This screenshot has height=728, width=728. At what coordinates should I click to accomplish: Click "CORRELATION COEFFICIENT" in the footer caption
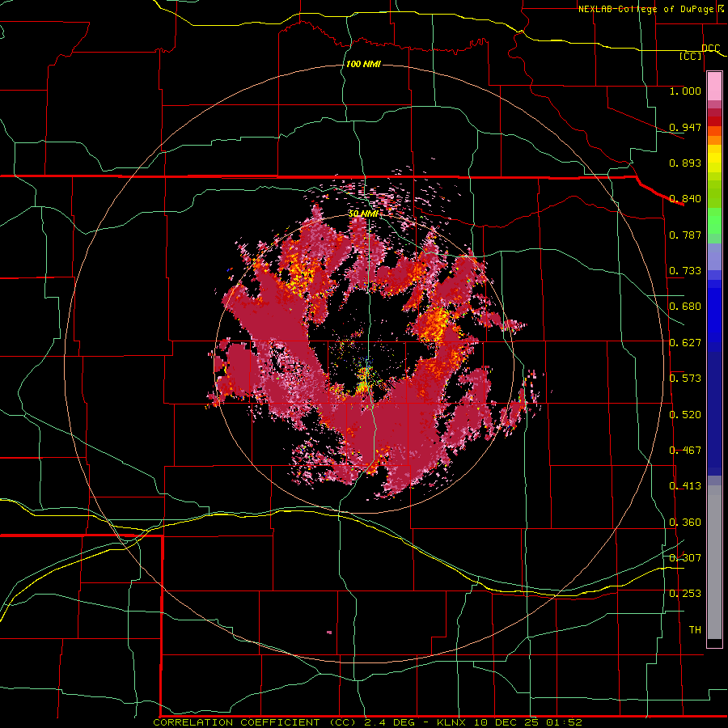click(237, 722)
